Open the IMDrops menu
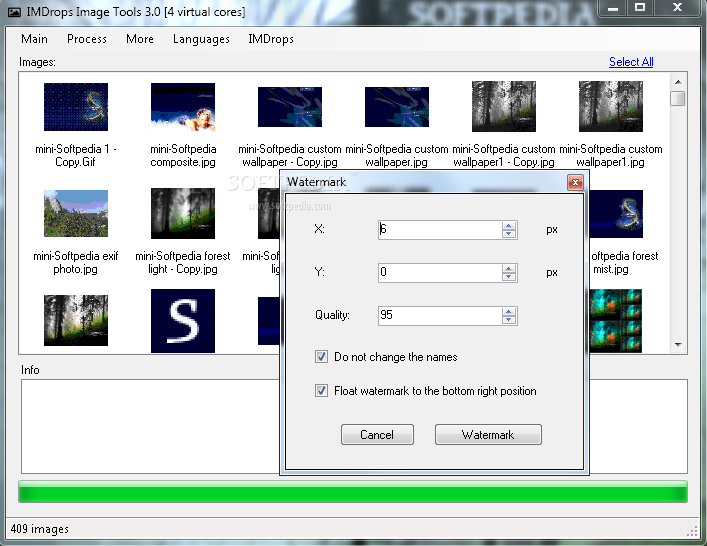Image resolution: width=707 pixels, height=546 pixels. coord(271,39)
